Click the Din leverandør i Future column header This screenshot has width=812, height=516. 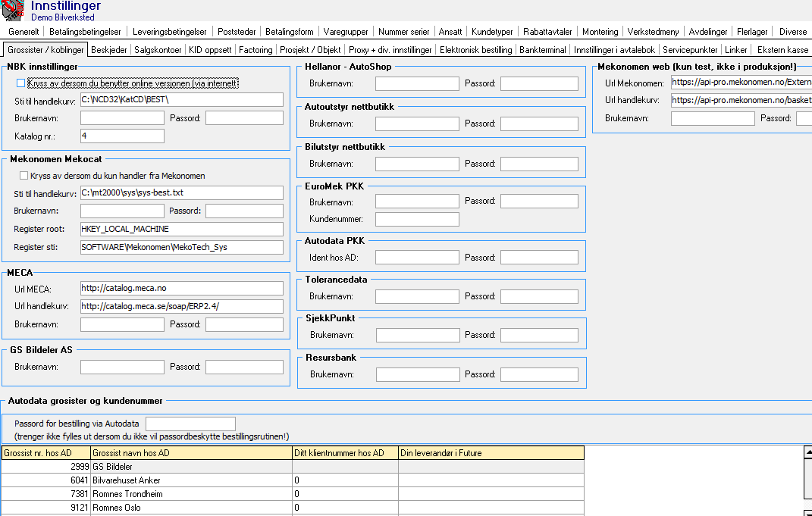(x=491, y=453)
